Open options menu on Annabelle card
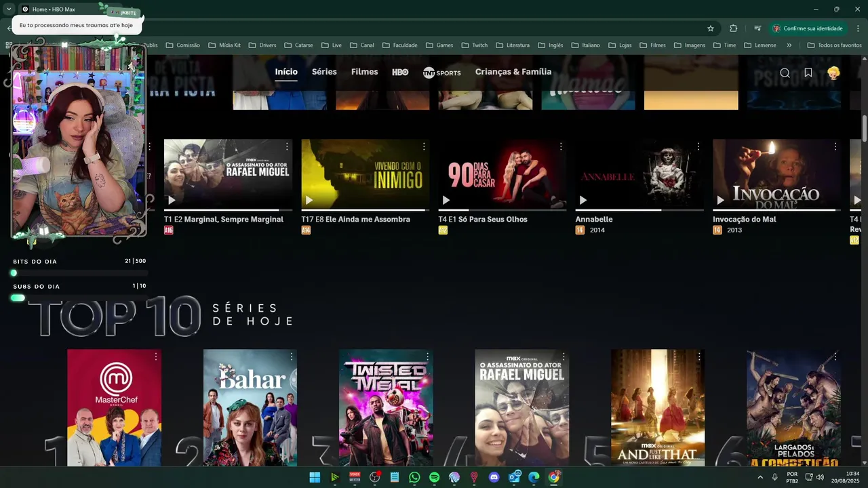Screen dimensions: 868x488 698,146
